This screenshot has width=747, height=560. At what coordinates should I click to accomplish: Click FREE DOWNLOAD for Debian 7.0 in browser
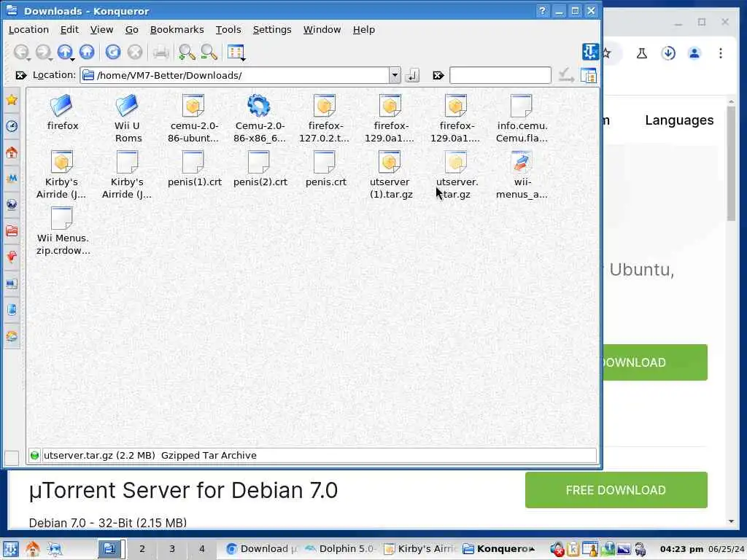click(x=616, y=490)
